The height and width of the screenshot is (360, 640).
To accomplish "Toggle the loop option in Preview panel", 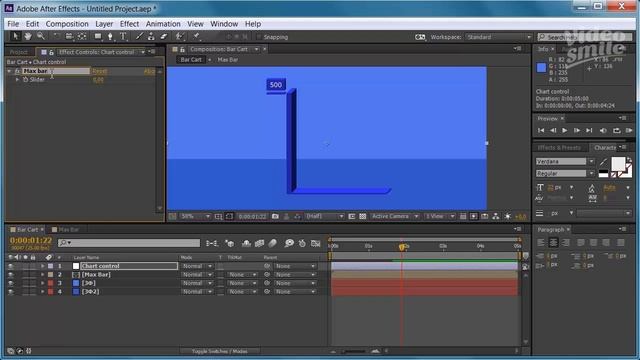I will (616, 130).
